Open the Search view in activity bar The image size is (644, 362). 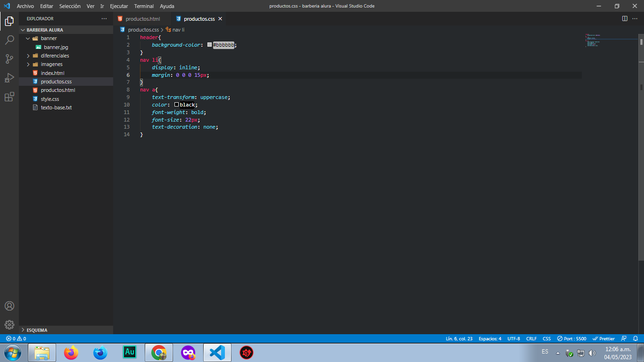[9, 40]
